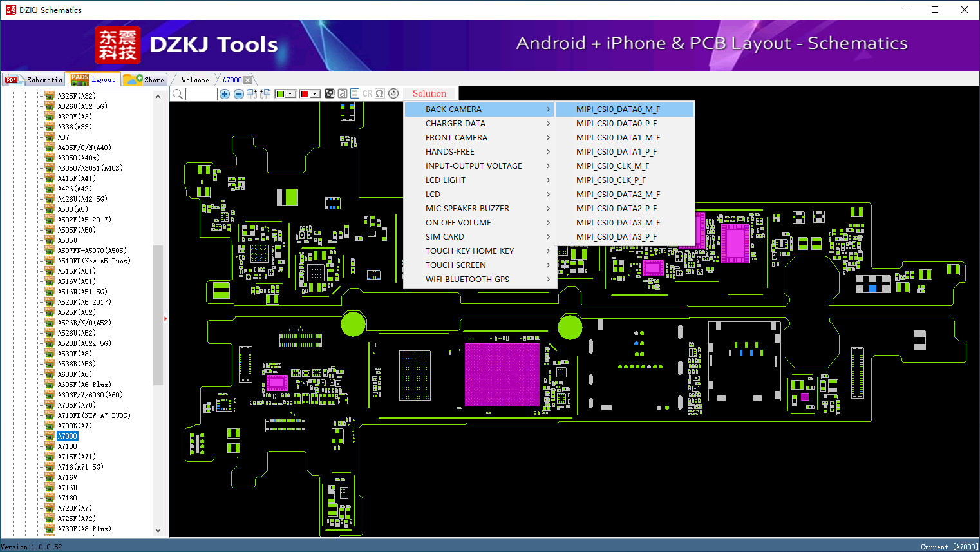Image resolution: width=980 pixels, height=552 pixels.
Task: Choose MIPI_CSI0_DATA1_M_F signal
Action: (625, 138)
